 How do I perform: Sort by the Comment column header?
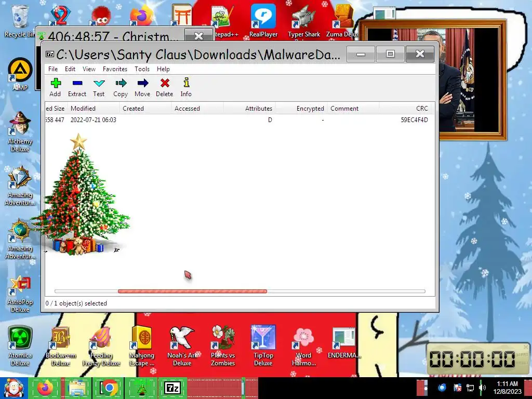pos(353,109)
